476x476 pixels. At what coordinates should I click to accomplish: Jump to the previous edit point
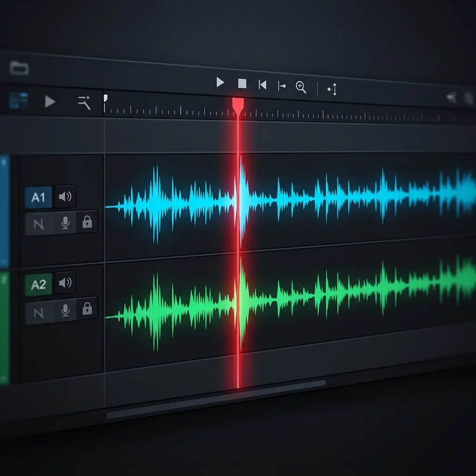click(262, 85)
